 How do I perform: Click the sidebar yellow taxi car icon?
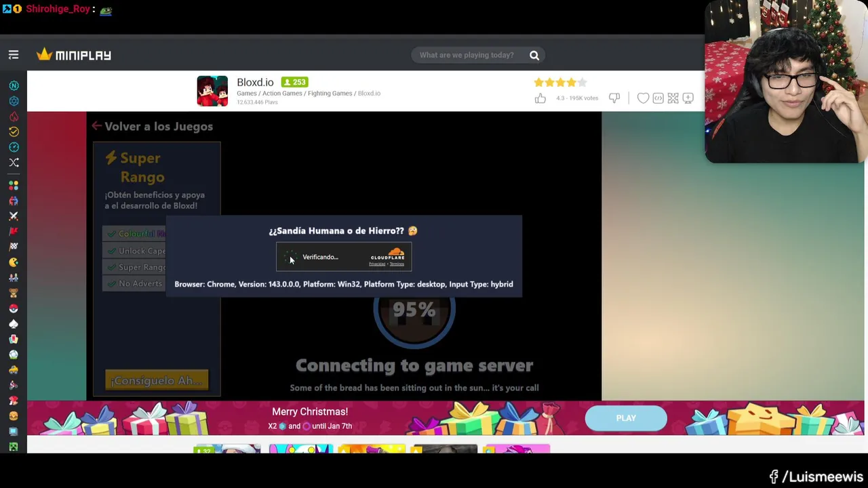14,370
